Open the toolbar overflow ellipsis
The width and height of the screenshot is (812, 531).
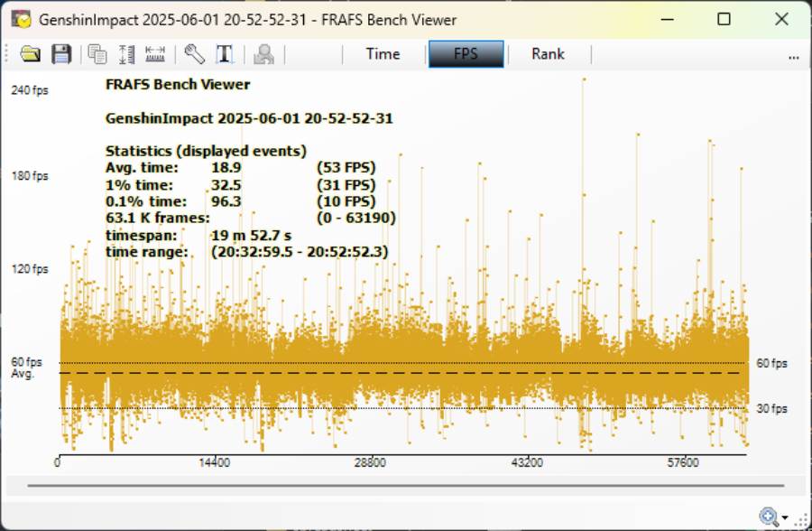coord(793,57)
